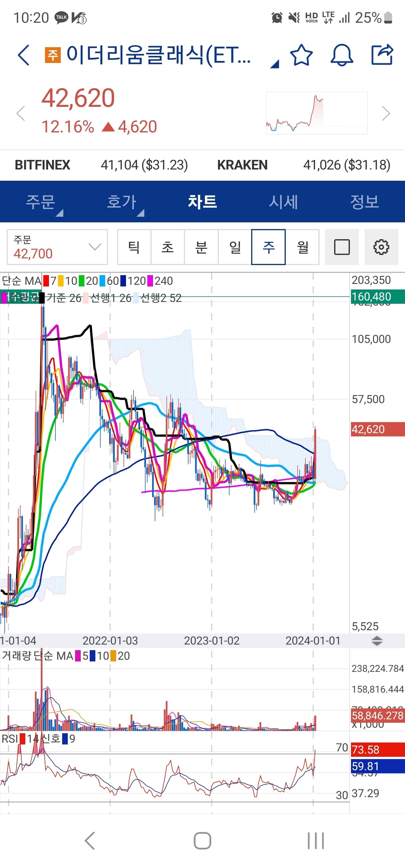Tap the mini price chart thumbnail
This screenshot has width=405, height=868.
[x=316, y=113]
